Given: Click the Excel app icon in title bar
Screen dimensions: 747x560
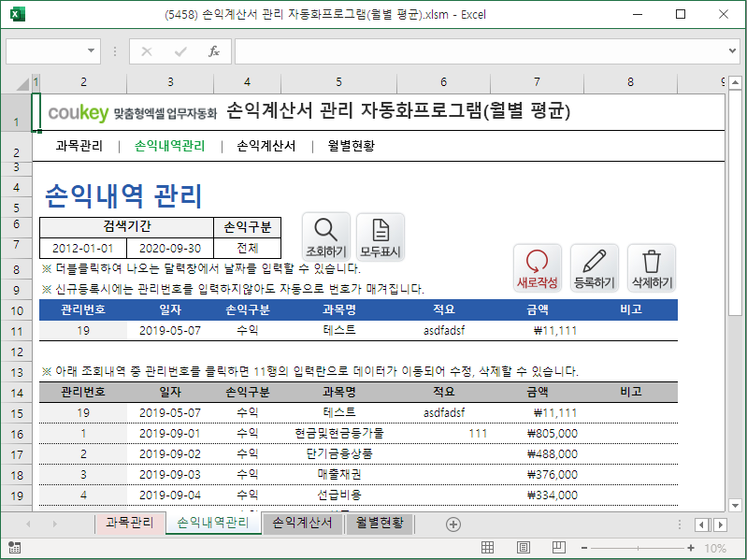Looking at the screenshot, I should (x=17, y=14).
